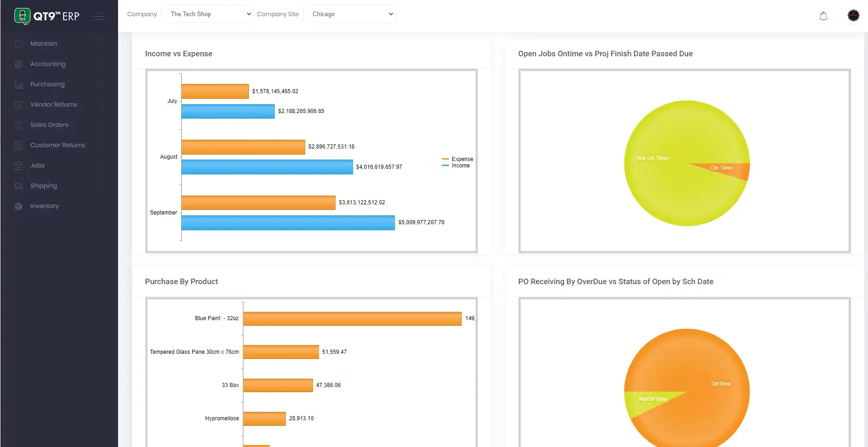Viewport: 868px width, 447px height.
Task: Select the Jobs icon in the sidebar
Action: [x=18, y=165]
